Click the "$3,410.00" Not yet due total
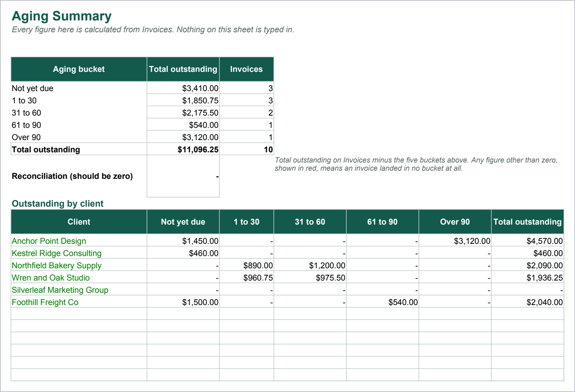Viewport: 575px width, 392px height. [183, 88]
